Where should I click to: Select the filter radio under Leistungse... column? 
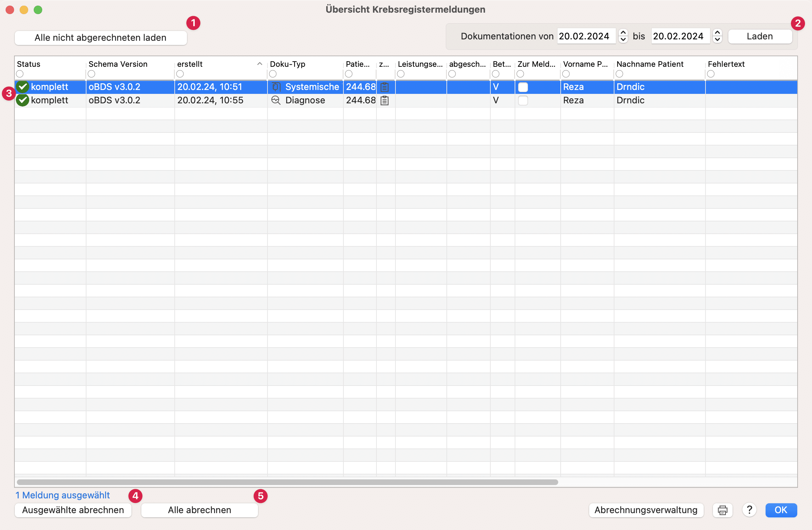click(401, 74)
